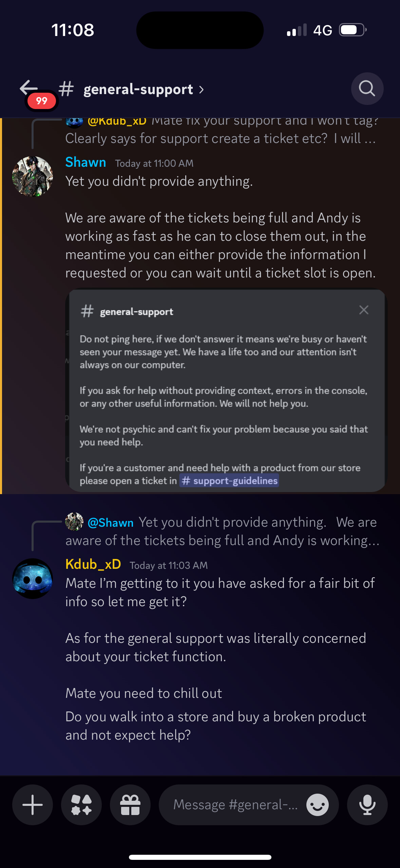This screenshot has height=868, width=400.
Task: Open Shawn's profile avatar
Action: [33, 176]
